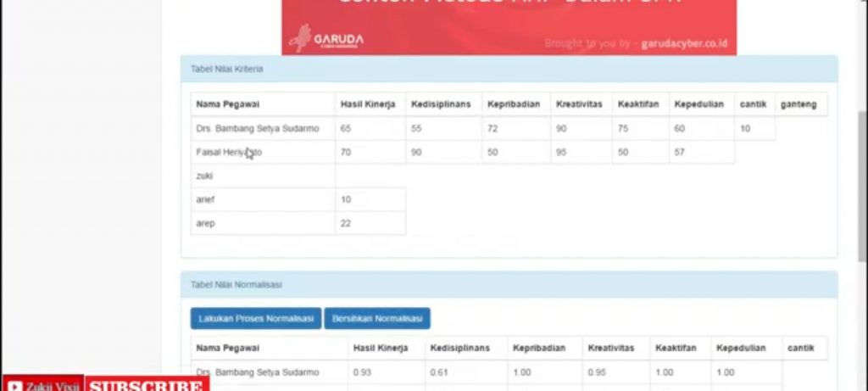Click the Tabel Nilai Normalisasi panel heading
This screenshot has width=868, height=391.
tap(236, 284)
